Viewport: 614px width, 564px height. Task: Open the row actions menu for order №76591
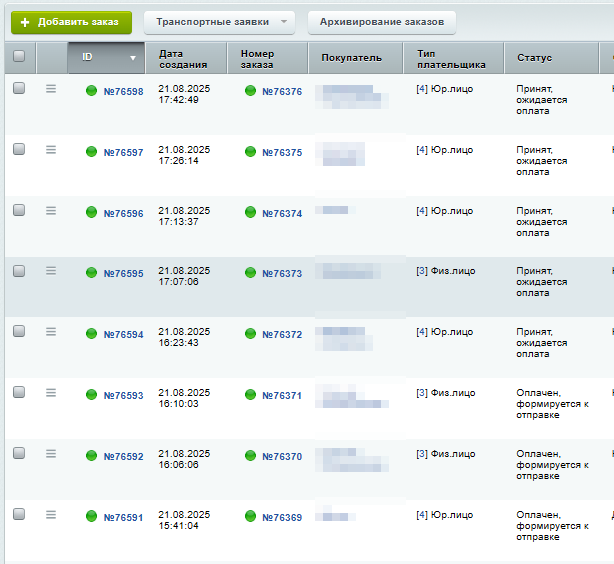pos(51,514)
